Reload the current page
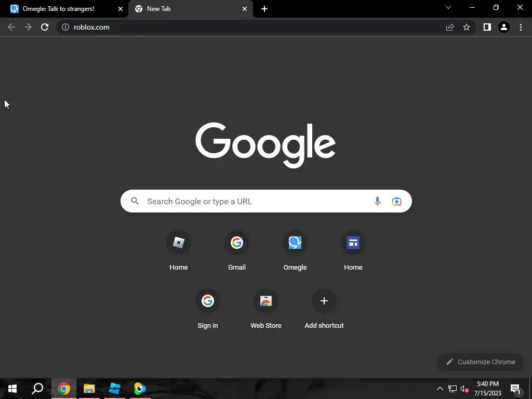This screenshot has height=399, width=532. [x=45, y=27]
